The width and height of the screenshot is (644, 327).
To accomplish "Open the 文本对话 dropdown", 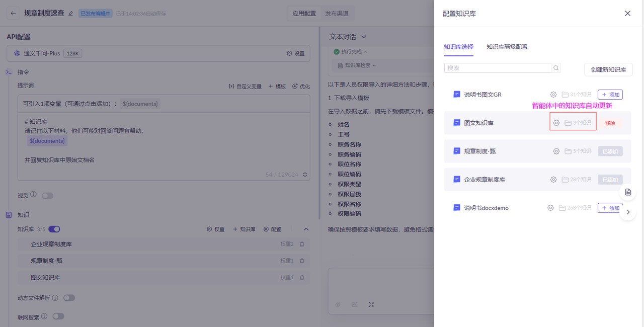I will [x=348, y=37].
